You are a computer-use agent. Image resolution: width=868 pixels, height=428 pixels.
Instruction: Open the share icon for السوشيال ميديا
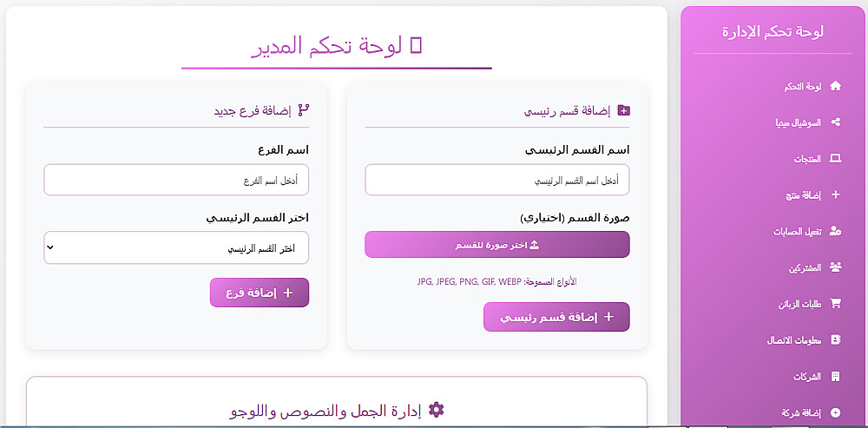point(836,122)
